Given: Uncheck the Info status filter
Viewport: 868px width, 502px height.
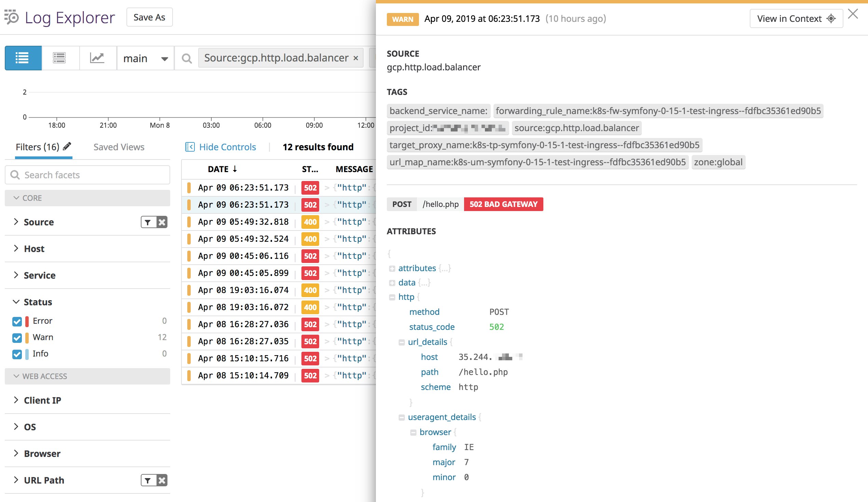Looking at the screenshot, I should (x=16, y=354).
